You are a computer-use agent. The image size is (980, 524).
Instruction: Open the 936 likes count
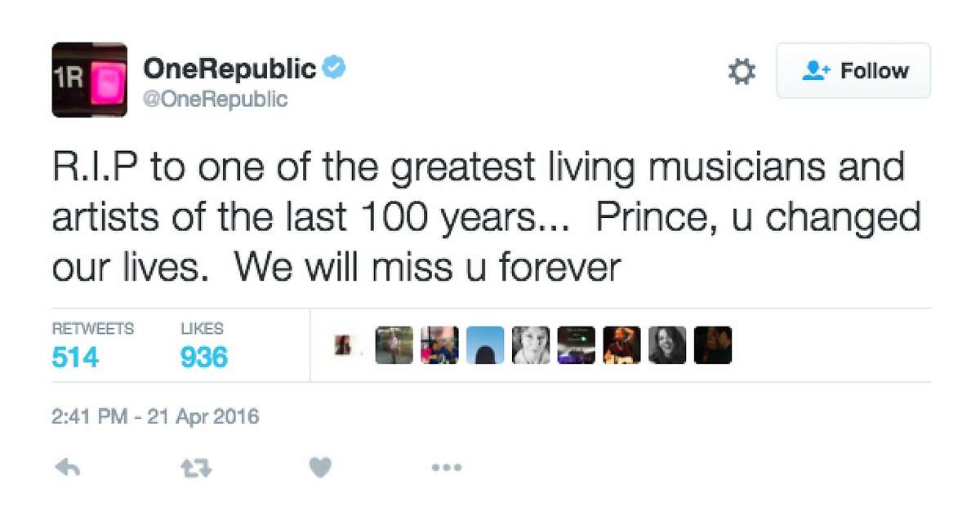pos(203,356)
